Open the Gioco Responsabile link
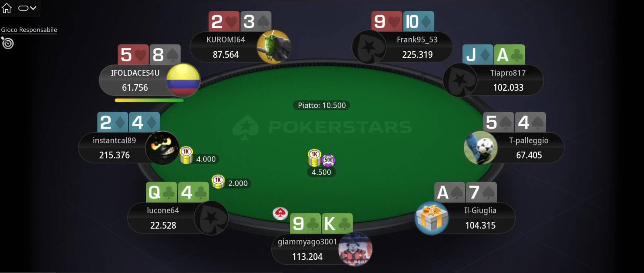The height and width of the screenshot is (273, 644). 29,30
